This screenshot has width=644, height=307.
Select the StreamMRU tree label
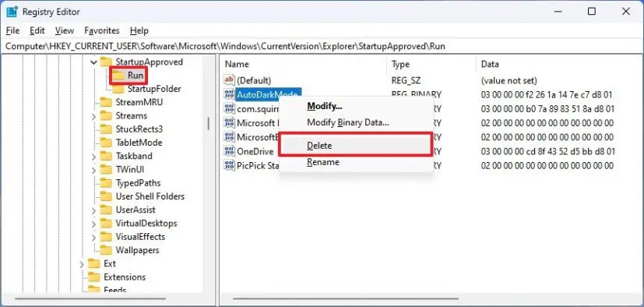(139, 102)
